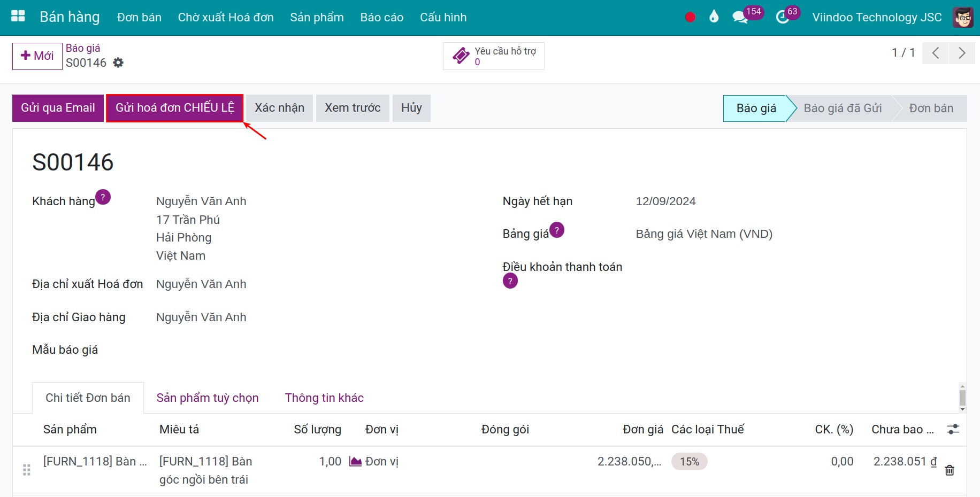Click the Yêu cầu hỗ trợ ticket icon

click(x=461, y=55)
